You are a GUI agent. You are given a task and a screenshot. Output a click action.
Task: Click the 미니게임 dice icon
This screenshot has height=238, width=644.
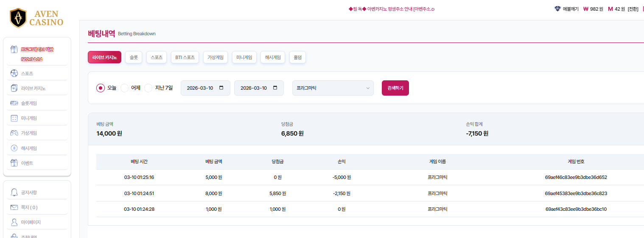(x=14, y=118)
